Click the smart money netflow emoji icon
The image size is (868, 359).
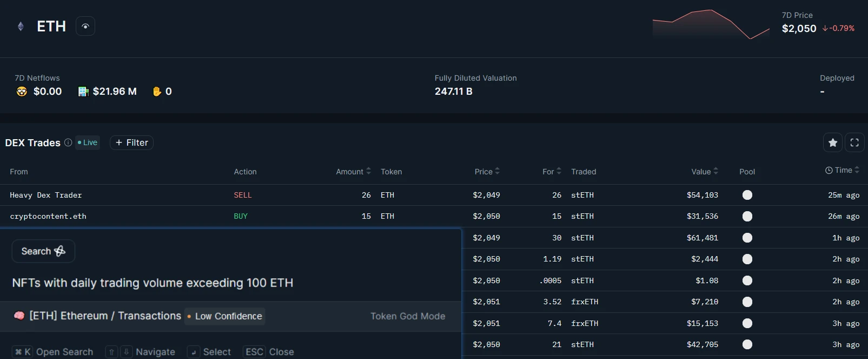click(22, 92)
